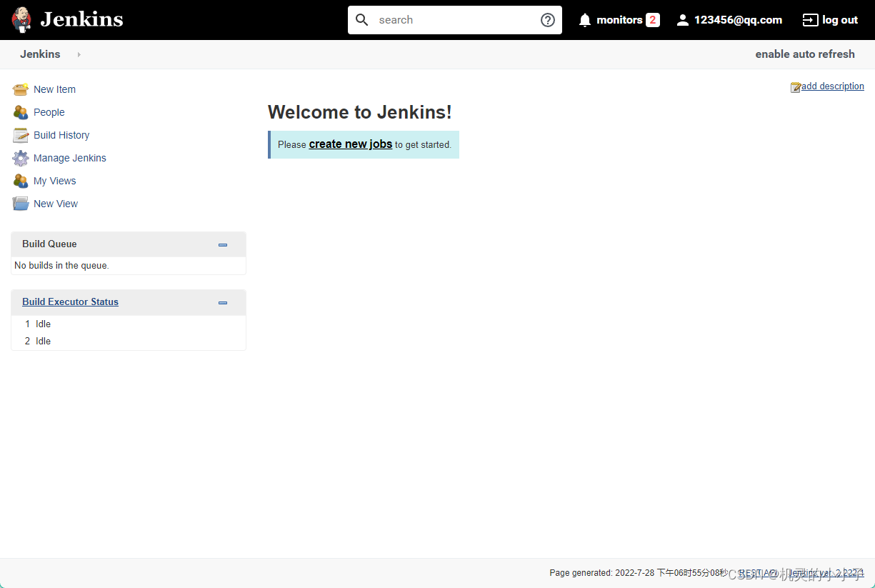Select executor 1 Idle row
This screenshot has height=588, width=875.
(x=129, y=324)
